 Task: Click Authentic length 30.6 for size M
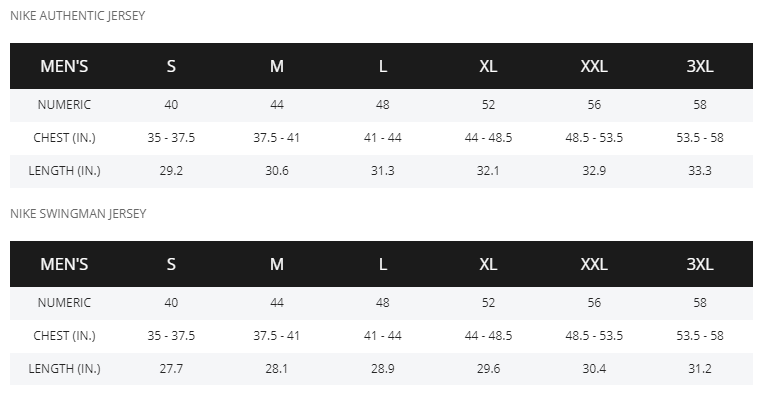(277, 171)
